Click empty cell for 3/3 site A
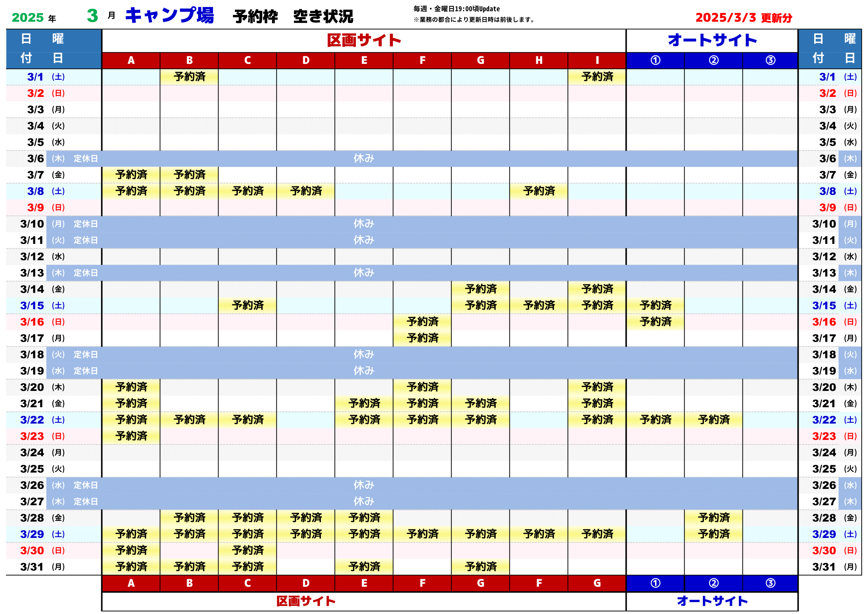The image size is (868, 614). [x=131, y=110]
